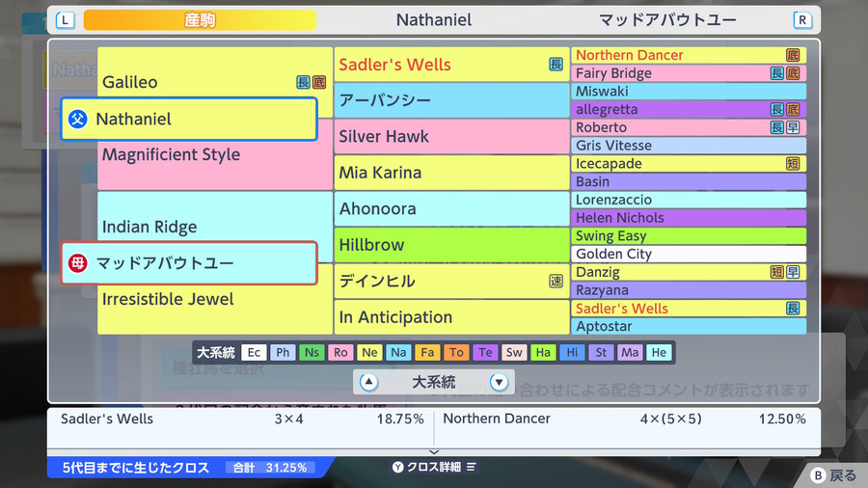The image size is (868, 488).
Task: Select デインヒル cell
Action: pyautogui.click(x=451, y=281)
